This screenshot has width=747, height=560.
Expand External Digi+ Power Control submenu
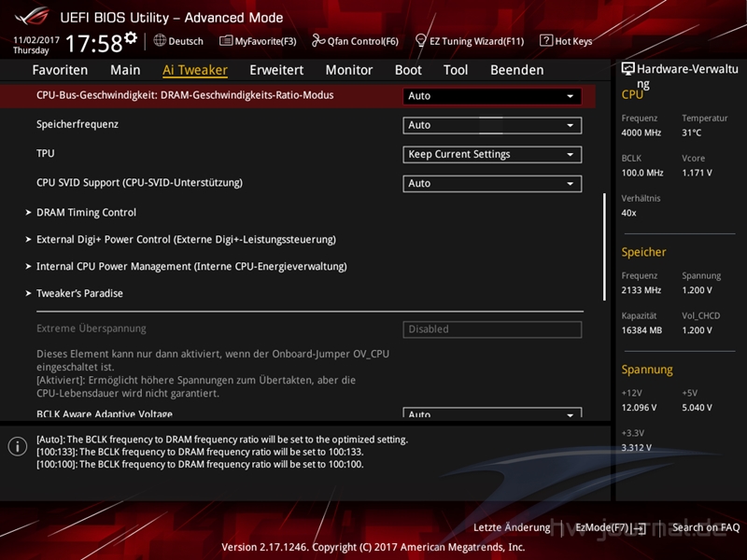186,240
